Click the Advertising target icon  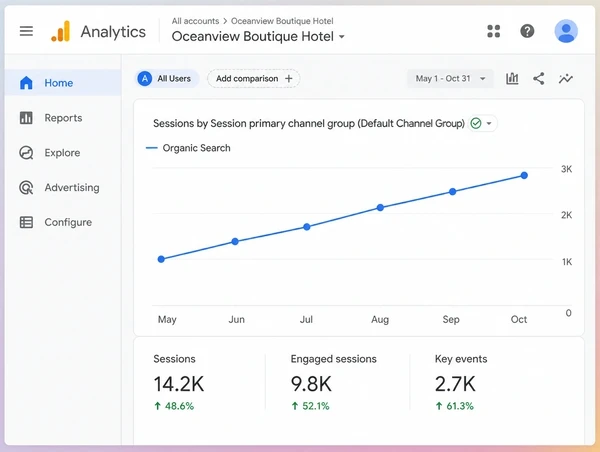pos(26,188)
